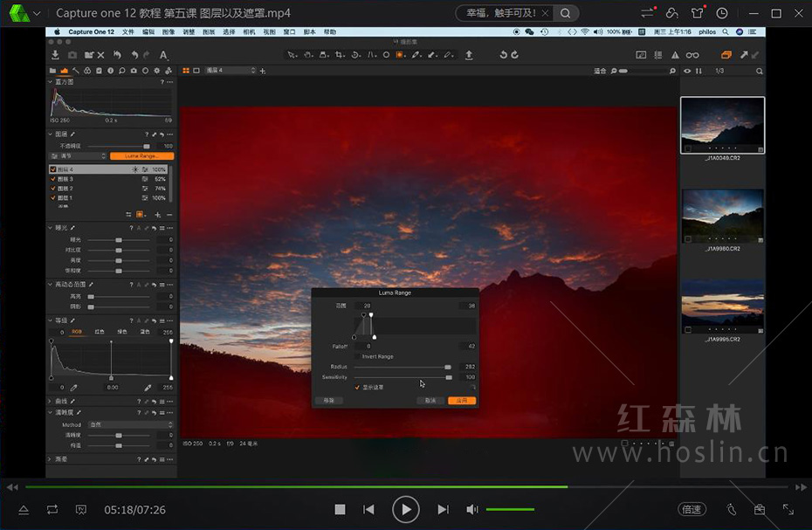Click the proofing glasses icon
The image size is (812, 530).
tap(692, 55)
